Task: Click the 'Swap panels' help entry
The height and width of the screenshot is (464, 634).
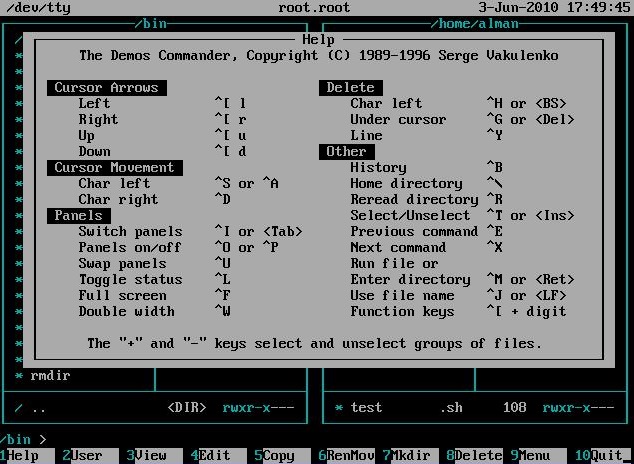Action: point(123,264)
